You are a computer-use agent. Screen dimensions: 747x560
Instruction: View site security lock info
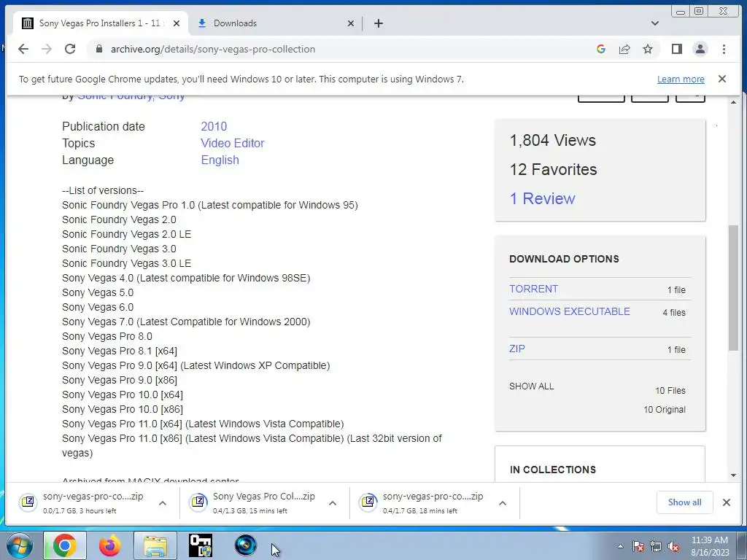pos(99,49)
